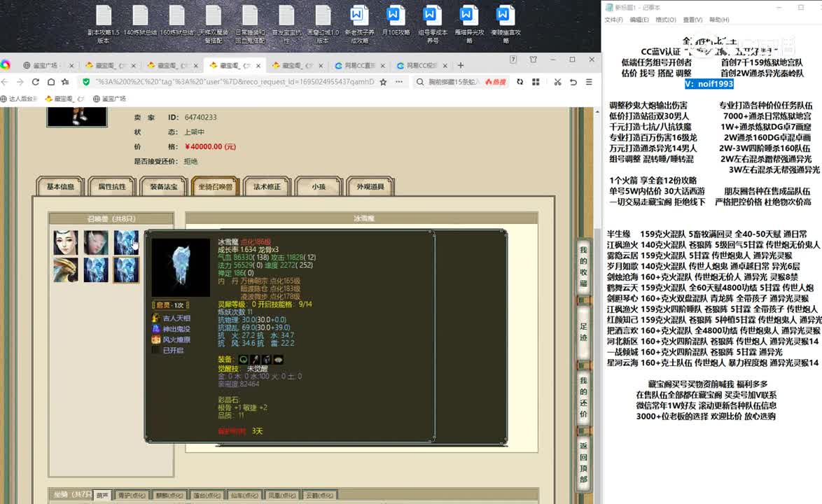Open the favorites star list icon
The width and height of the screenshot is (822, 504).
pyautogui.click(x=65, y=82)
